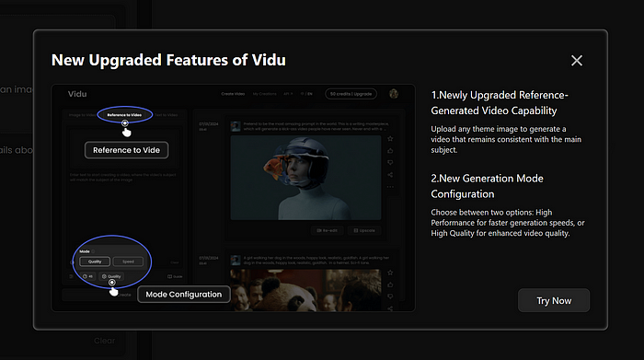This screenshot has width=644, height=360.
Task: Close the New Upgraded Features dialog
Action: tap(577, 61)
